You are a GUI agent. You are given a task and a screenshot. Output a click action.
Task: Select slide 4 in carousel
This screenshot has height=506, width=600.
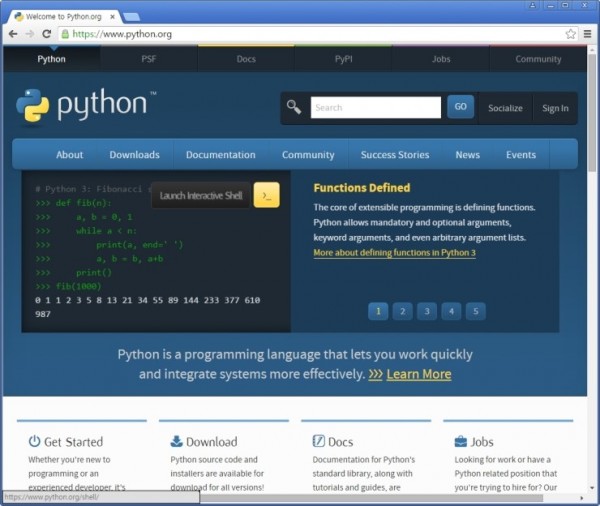click(x=452, y=311)
